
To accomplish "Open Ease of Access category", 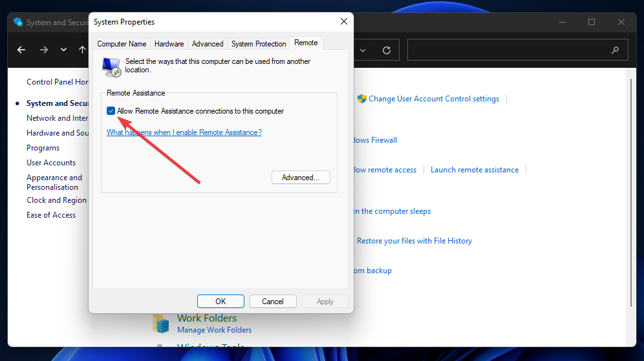I will tap(51, 214).
